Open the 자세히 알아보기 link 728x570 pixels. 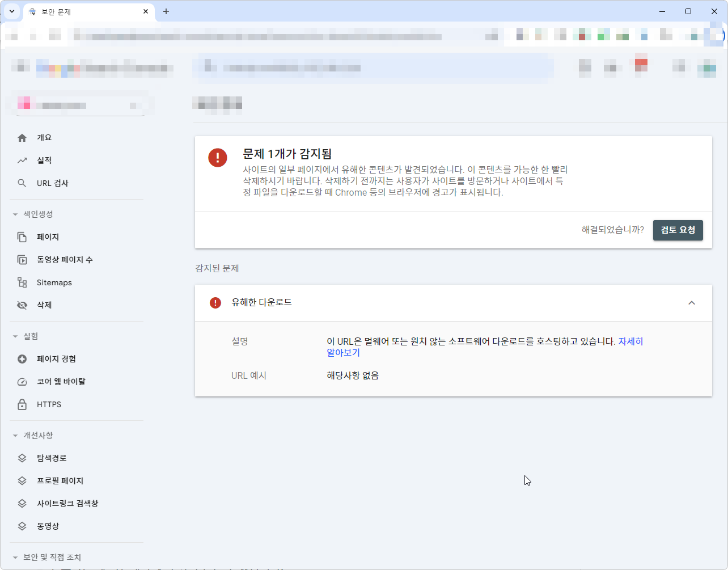tap(630, 341)
